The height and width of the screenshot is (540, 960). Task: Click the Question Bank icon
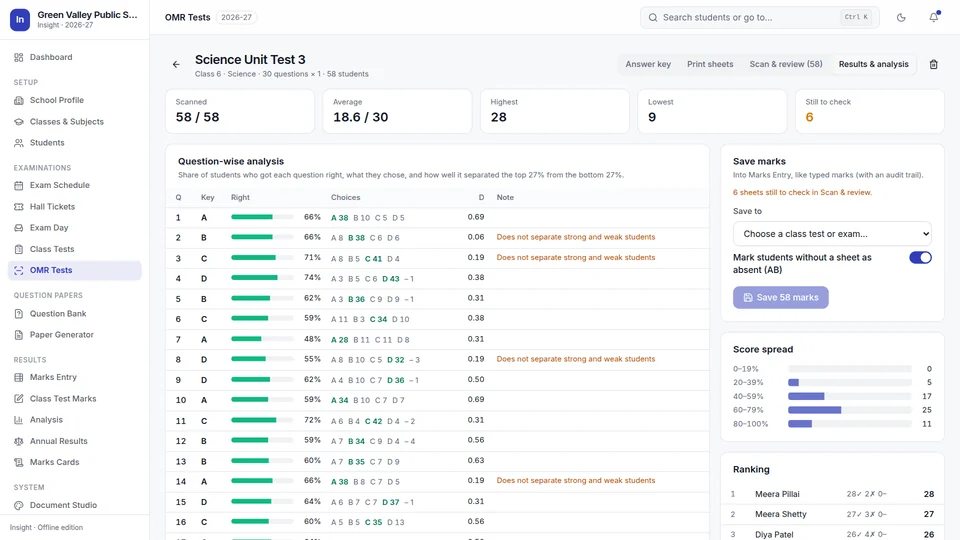(18, 313)
